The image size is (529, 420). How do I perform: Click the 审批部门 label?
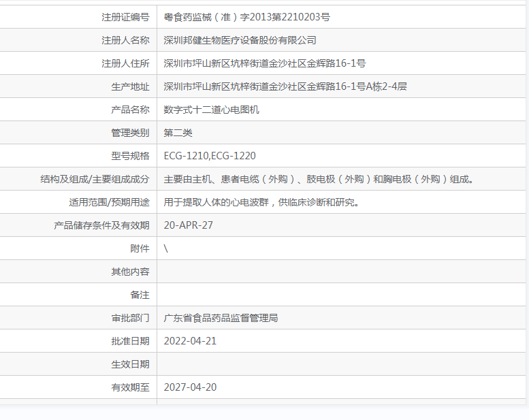(x=130, y=318)
